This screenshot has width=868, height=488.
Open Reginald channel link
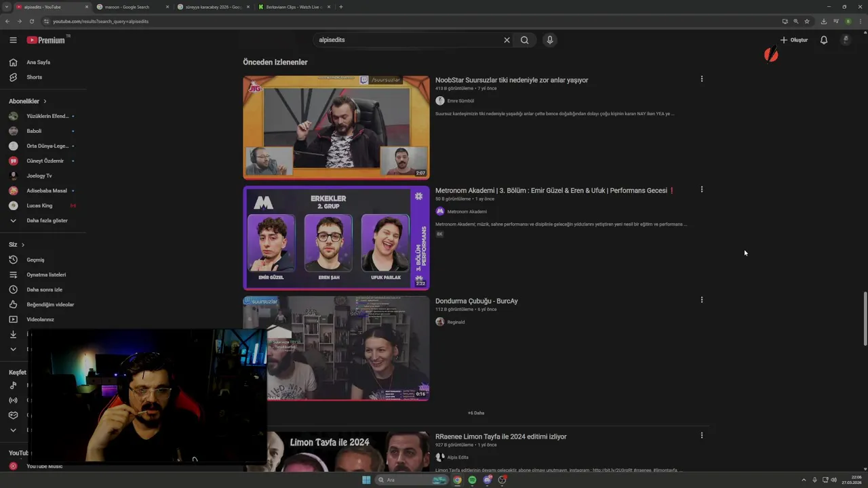[456, 322]
